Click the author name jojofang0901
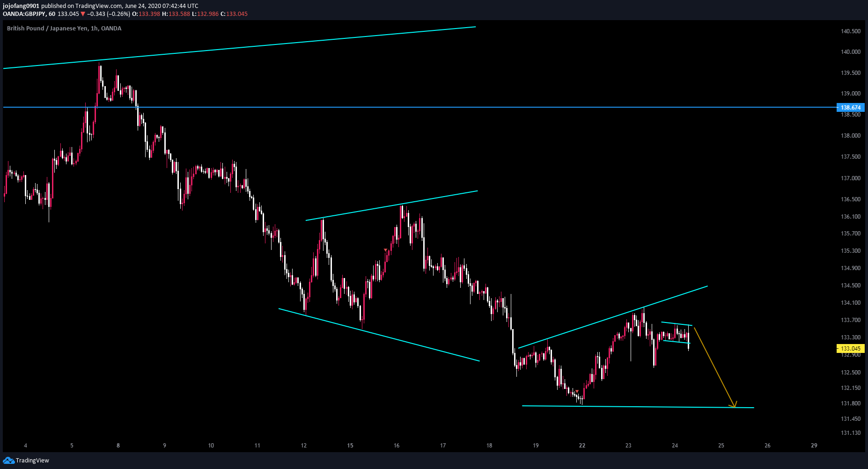The height and width of the screenshot is (469, 868). [21, 6]
